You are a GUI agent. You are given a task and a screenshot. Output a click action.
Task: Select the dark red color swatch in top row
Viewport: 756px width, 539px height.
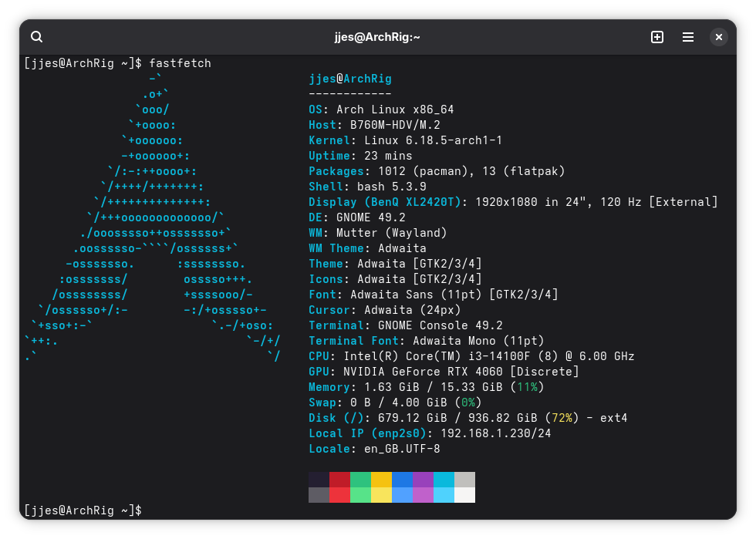point(339,480)
